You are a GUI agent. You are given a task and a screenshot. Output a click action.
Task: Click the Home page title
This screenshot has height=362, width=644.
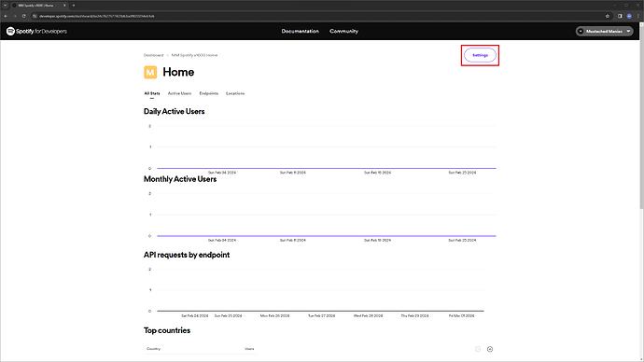click(x=178, y=72)
